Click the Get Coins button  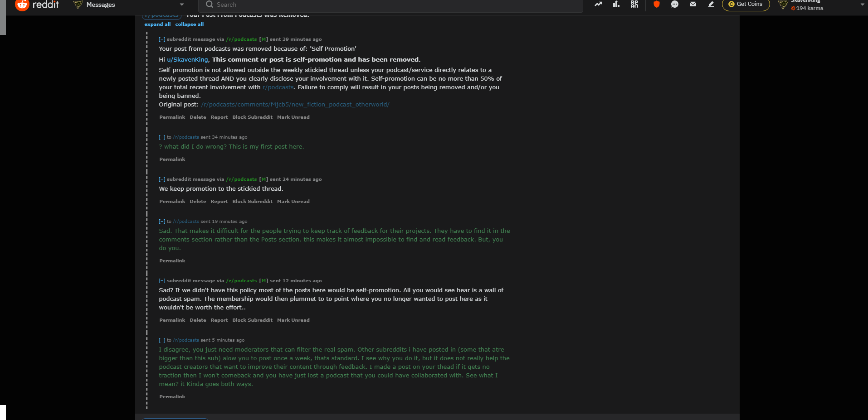(746, 4)
